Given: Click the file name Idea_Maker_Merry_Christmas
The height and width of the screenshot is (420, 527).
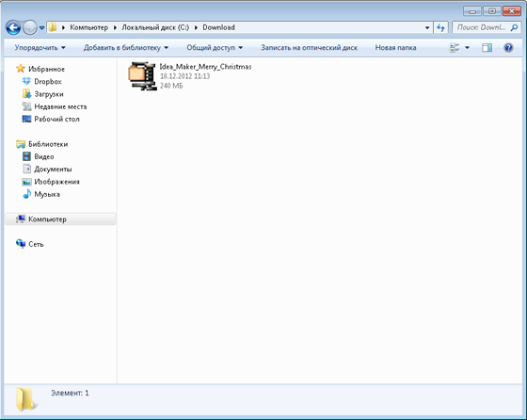Looking at the screenshot, I should 205,67.
